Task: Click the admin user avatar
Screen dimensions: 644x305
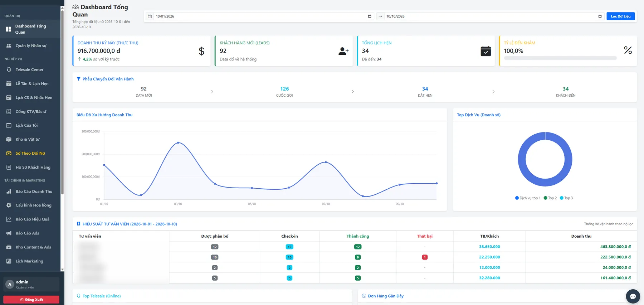Action: [10, 284]
